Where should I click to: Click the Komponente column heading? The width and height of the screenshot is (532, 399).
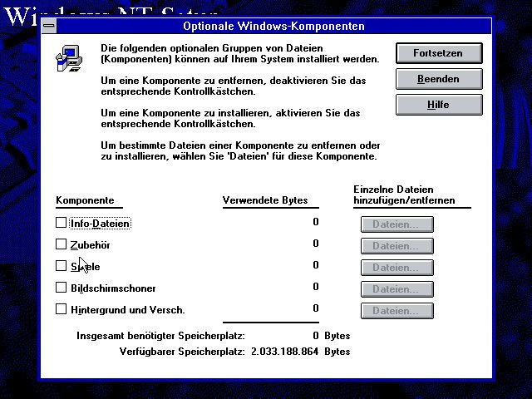point(85,200)
